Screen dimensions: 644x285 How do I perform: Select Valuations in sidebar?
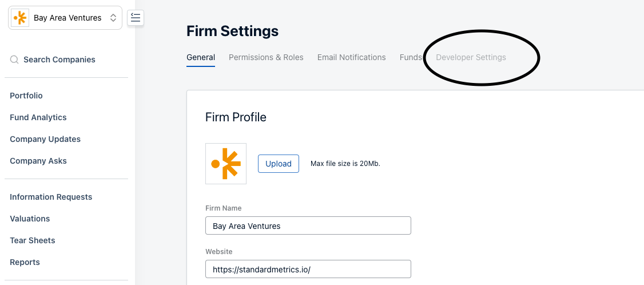tap(30, 219)
